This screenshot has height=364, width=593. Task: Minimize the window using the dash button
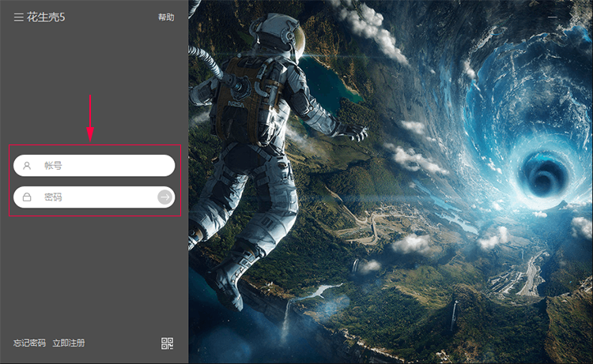tap(553, 17)
